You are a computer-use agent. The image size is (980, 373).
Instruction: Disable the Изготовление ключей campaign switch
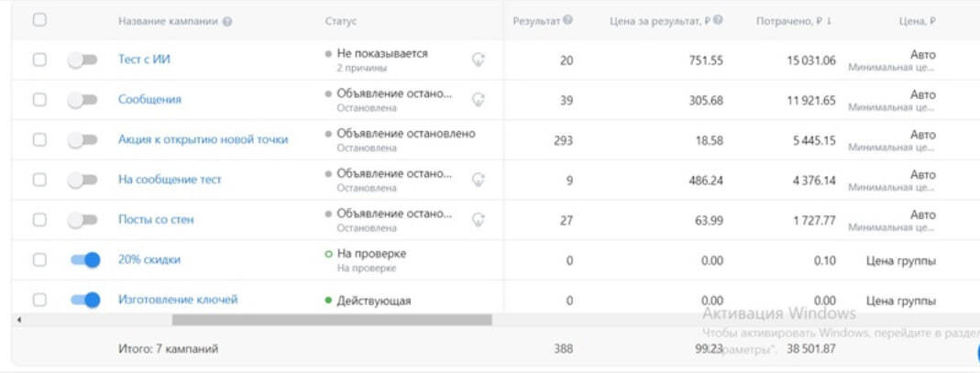pos(85,300)
